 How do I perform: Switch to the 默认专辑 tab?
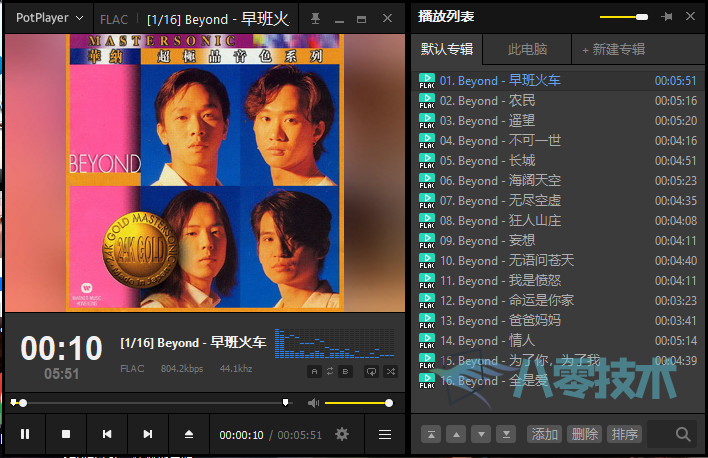point(447,49)
